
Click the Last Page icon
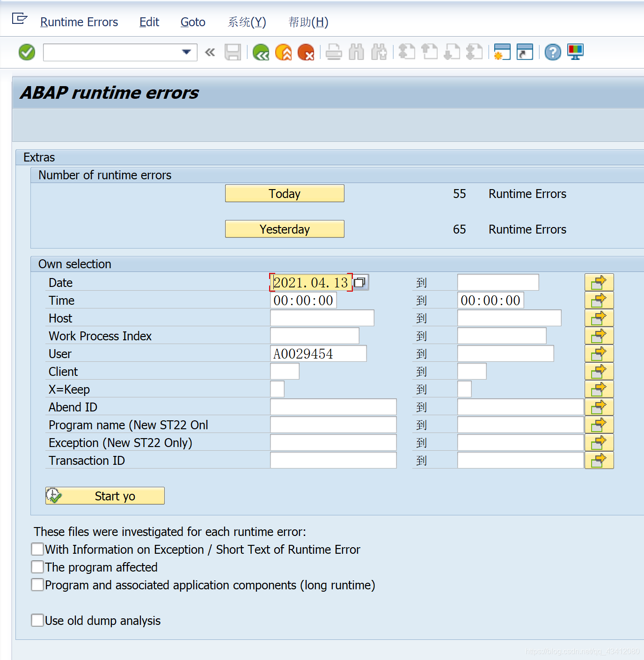click(x=474, y=52)
